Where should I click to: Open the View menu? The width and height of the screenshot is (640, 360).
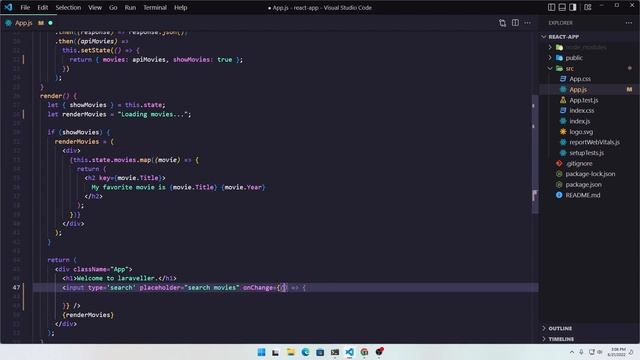coord(95,7)
